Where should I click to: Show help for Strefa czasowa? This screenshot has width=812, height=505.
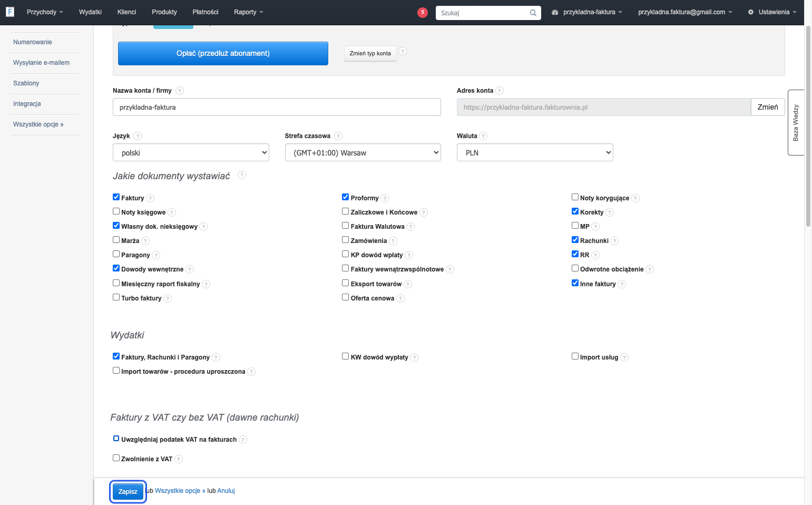coord(338,136)
